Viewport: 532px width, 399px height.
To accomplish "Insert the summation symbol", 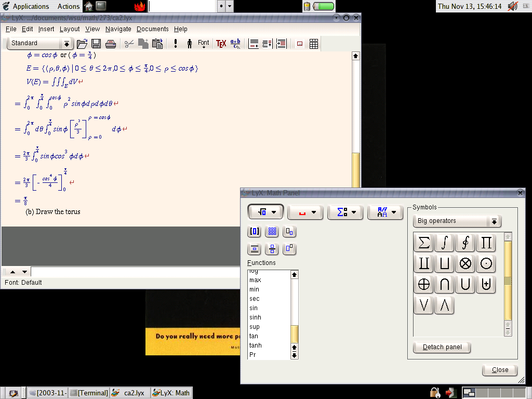I will (x=424, y=243).
